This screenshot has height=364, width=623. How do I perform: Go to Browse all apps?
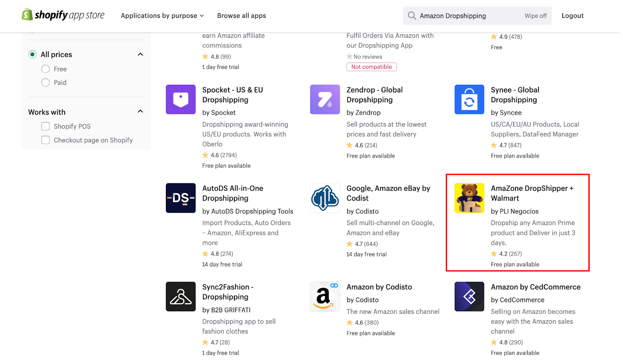point(241,16)
